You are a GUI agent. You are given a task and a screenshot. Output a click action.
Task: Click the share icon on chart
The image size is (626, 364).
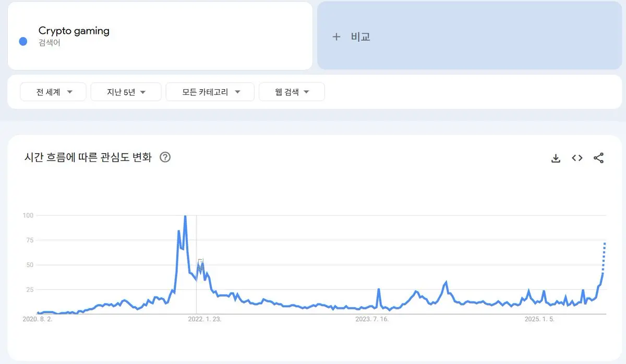click(598, 157)
